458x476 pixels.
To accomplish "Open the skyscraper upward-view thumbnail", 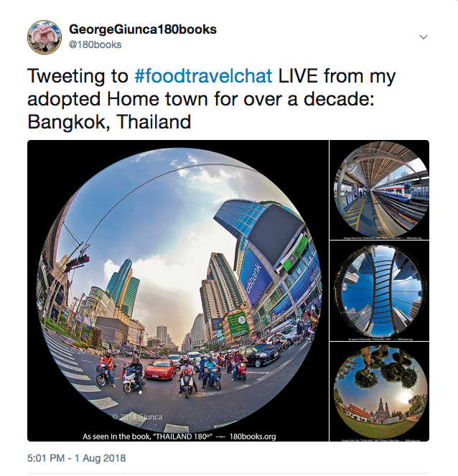I will pyautogui.click(x=379, y=291).
